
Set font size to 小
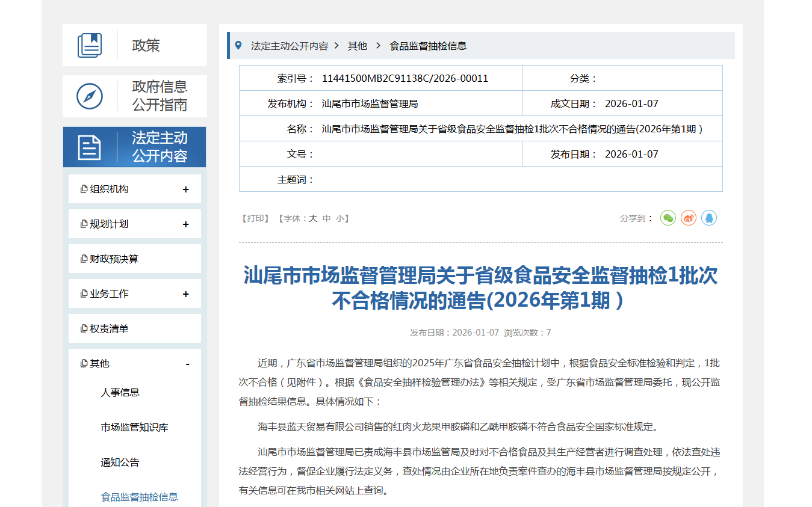pos(340,218)
